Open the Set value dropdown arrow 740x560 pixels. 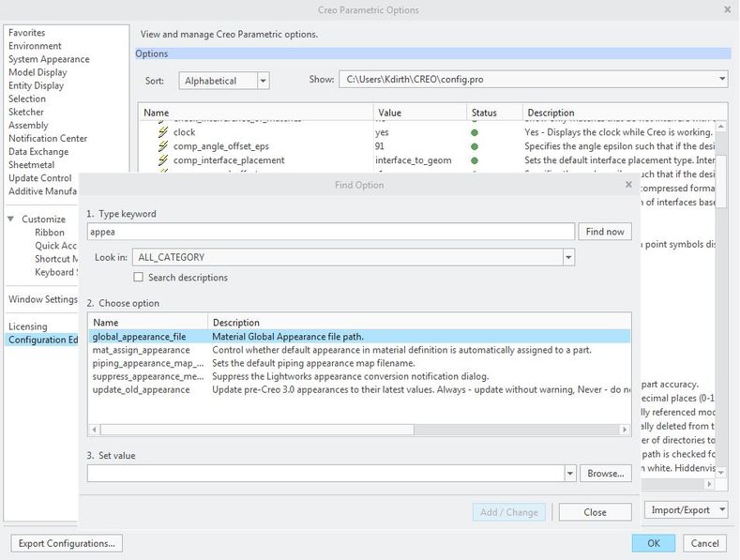click(x=570, y=473)
